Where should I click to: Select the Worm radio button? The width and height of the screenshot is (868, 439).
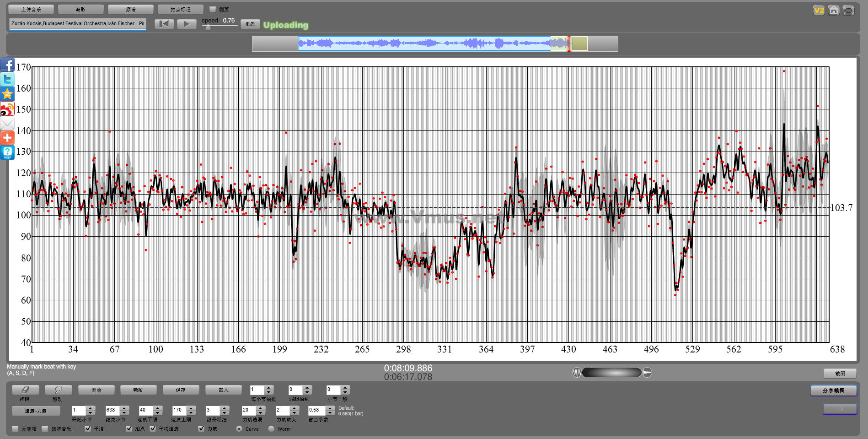271,429
